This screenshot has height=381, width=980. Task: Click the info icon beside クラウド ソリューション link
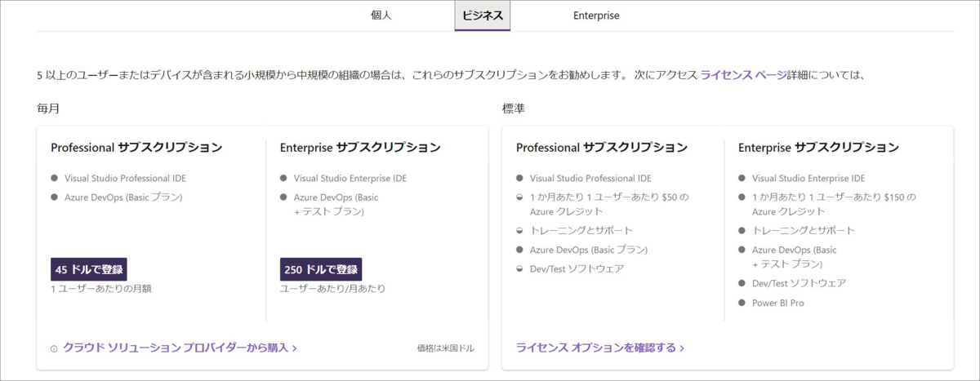55,348
